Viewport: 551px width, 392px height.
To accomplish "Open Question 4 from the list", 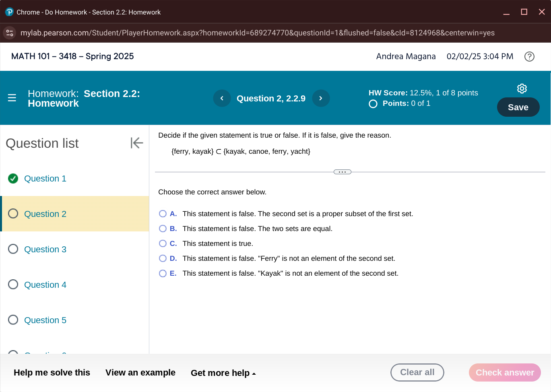I will tap(45, 285).
